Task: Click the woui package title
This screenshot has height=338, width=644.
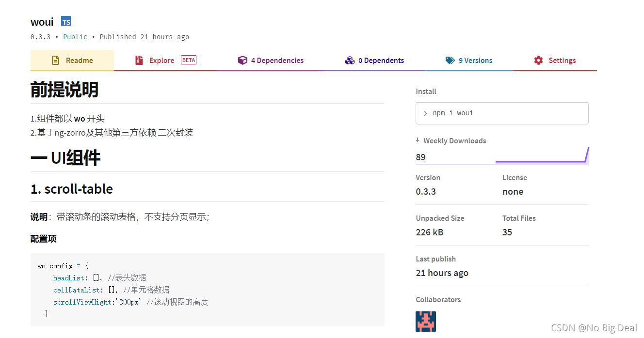Action: click(x=42, y=22)
